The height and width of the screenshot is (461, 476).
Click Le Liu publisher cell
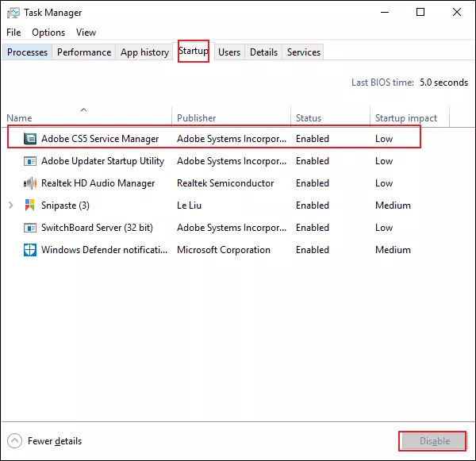189,206
